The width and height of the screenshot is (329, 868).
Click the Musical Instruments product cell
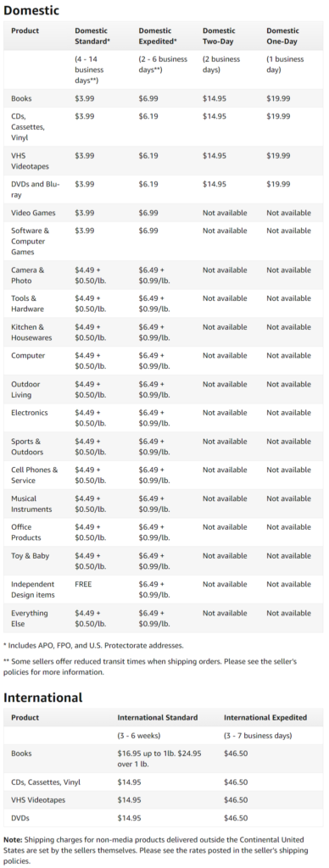point(31,504)
